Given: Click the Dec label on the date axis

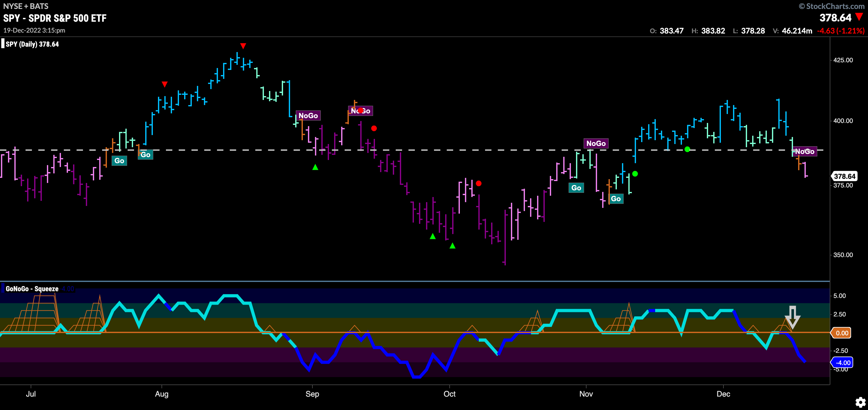Looking at the screenshot, I should pos(723,394).
